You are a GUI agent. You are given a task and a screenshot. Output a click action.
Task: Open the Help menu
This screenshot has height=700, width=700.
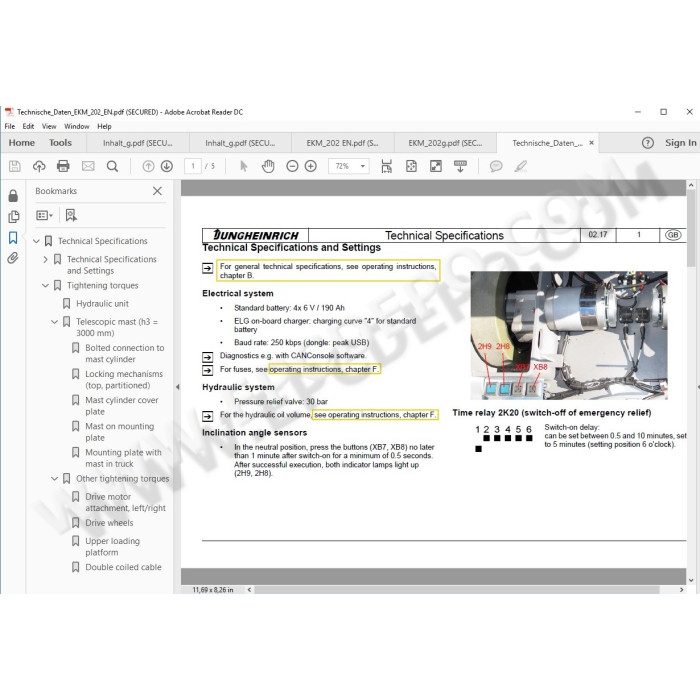[104, 126]
